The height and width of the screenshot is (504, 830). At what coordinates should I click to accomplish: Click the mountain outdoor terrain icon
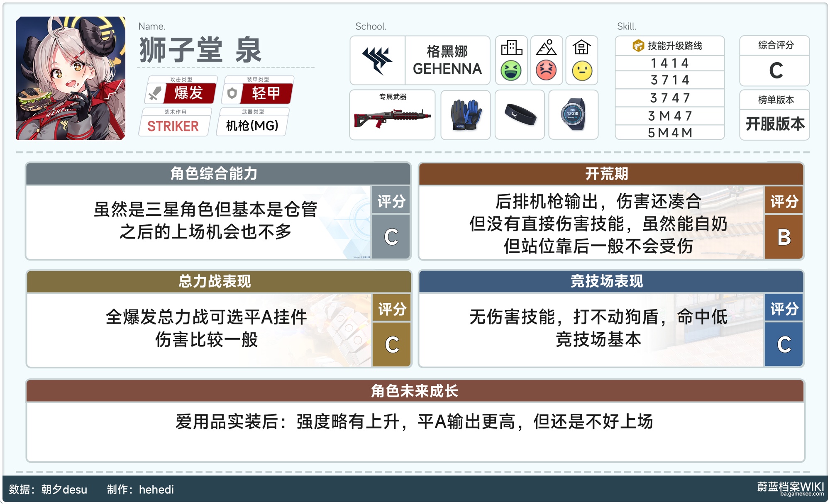click(x=546, y=48)
